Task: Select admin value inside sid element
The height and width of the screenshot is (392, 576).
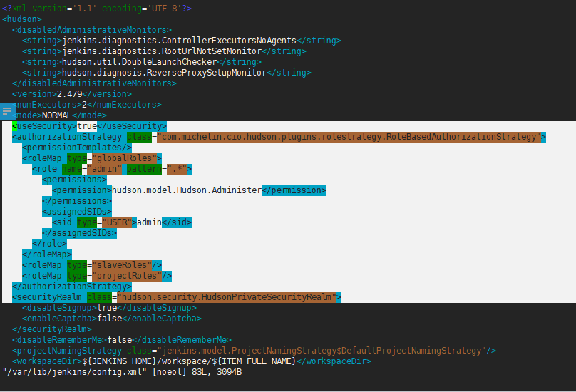Action: (149, 222)
